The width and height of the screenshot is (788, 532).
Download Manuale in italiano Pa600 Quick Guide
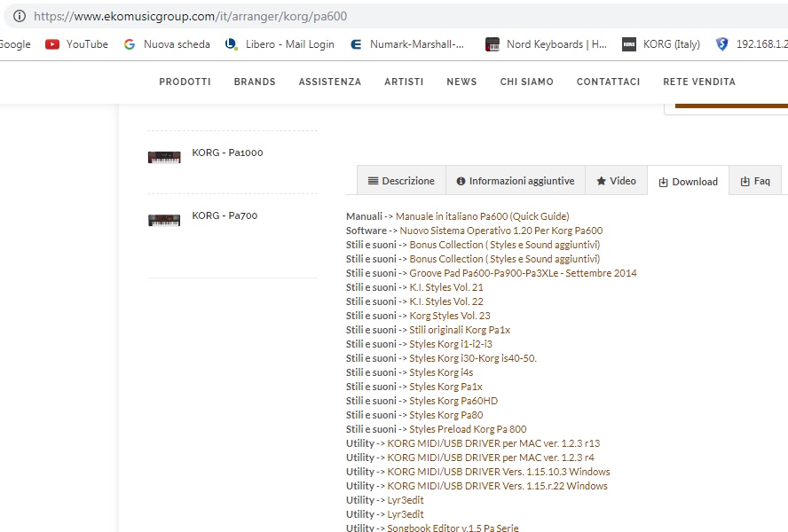483,216
